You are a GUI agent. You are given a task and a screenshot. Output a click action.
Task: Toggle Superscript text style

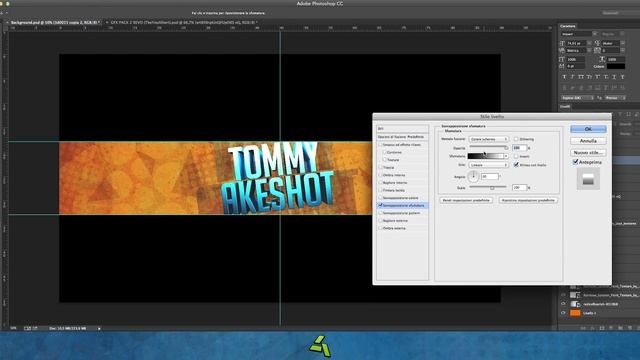[x=598, y=77]
